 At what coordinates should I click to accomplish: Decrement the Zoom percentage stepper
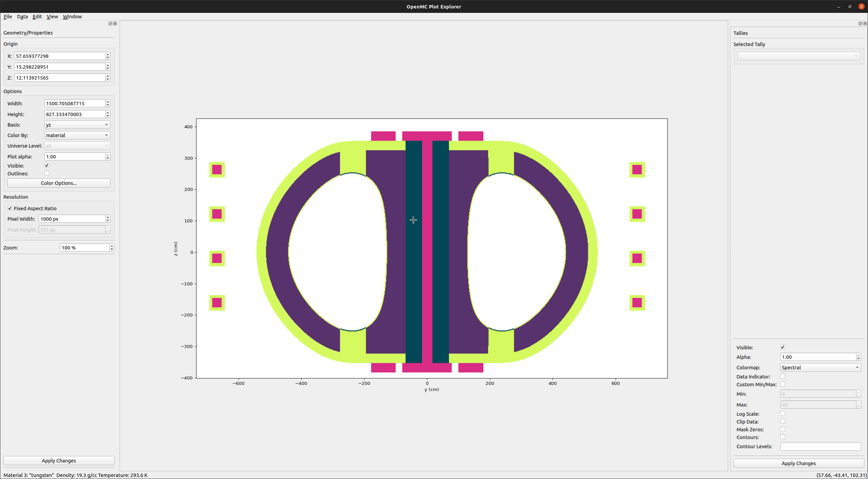click(111, 249)
